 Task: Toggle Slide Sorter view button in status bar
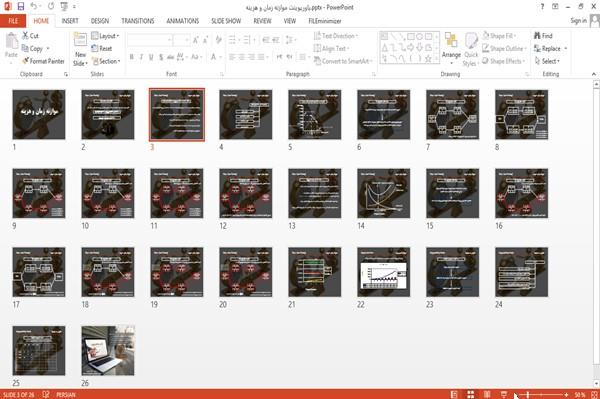click(x=471, y=394)
